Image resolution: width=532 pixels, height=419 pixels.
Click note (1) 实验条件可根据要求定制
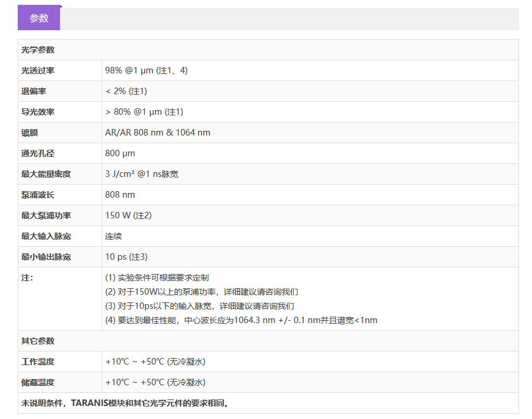click(157, 278)
